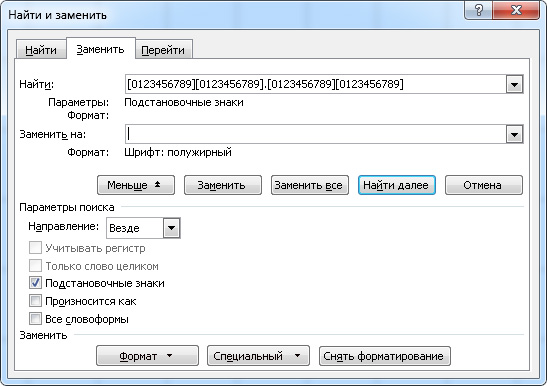Click the help question mark button

479,10
